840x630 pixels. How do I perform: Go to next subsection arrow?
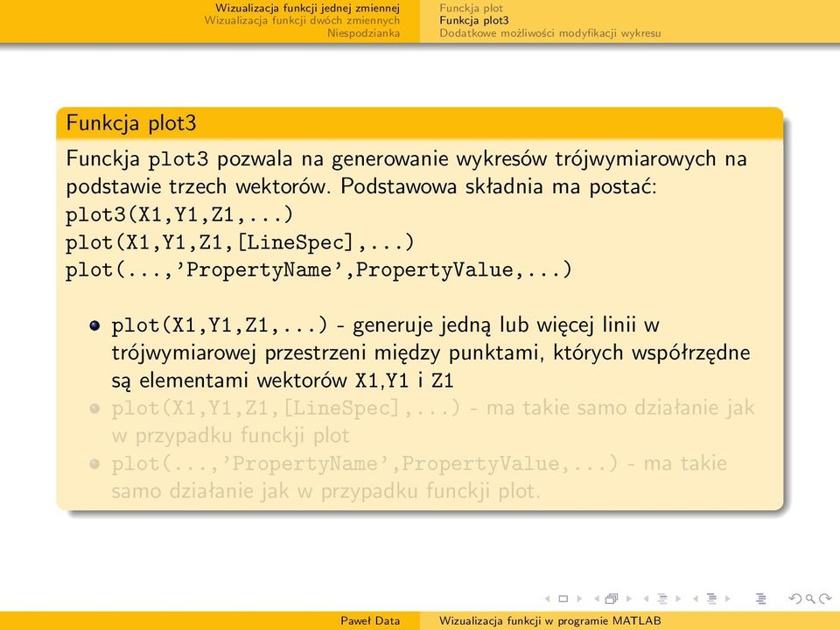678,598
